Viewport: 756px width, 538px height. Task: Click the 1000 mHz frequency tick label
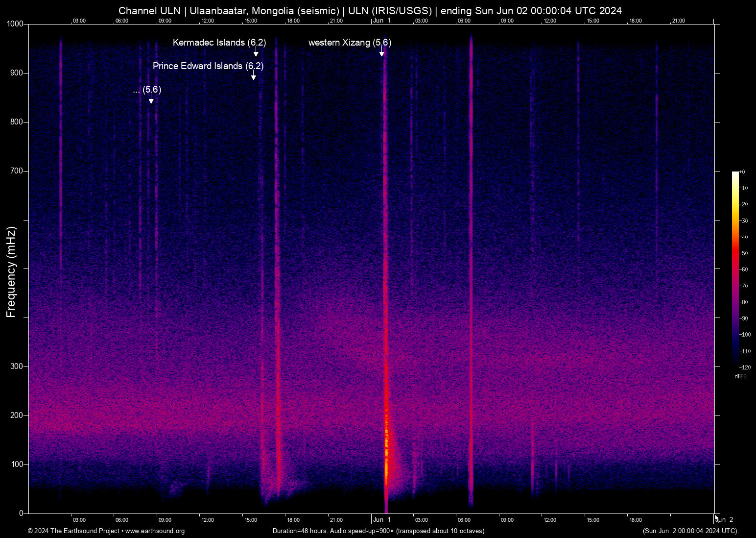coord(15,24)
